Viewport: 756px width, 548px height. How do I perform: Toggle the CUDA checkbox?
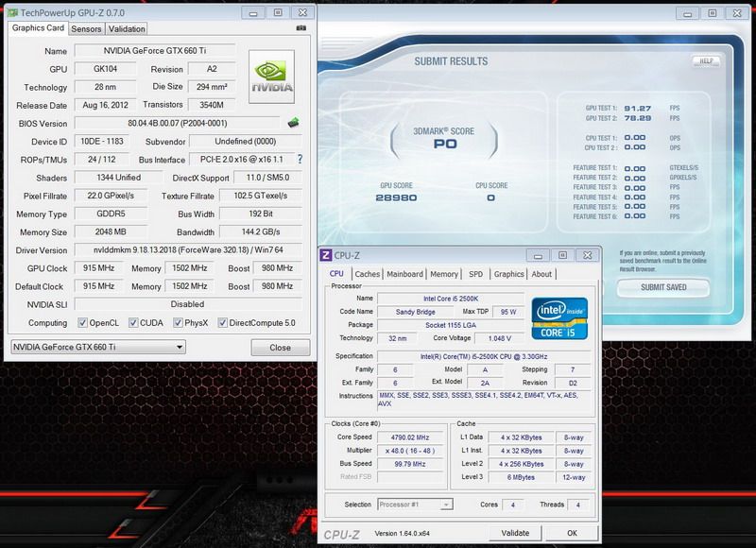134,322
